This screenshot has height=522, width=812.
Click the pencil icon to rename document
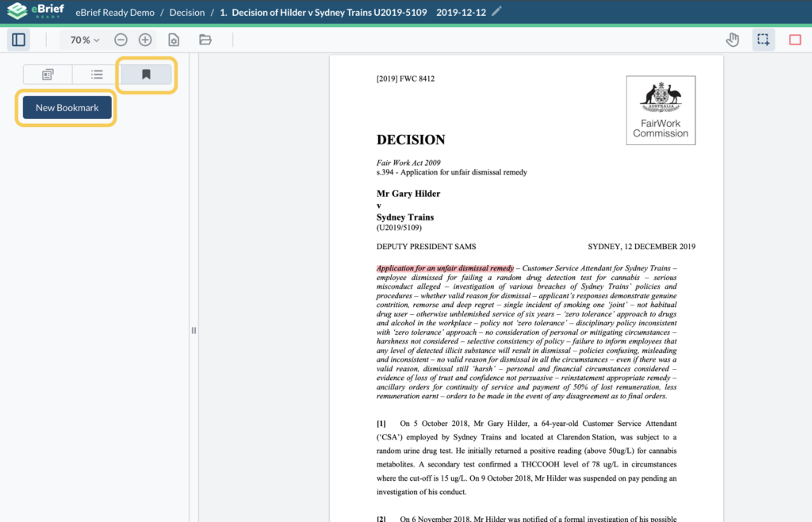(x=496, y=11)
